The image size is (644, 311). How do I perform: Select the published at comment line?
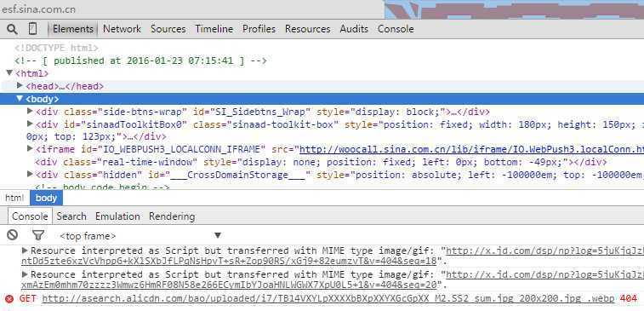[141, 60]
